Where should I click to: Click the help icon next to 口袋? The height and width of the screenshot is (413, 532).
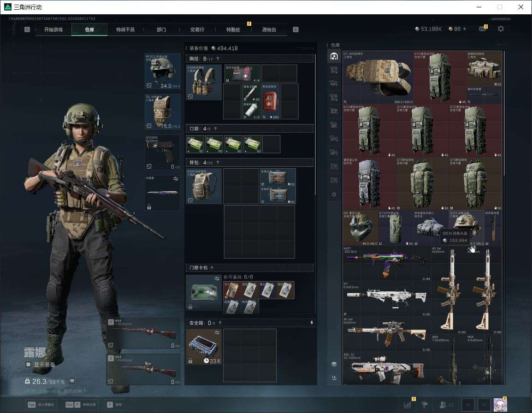pyautogui.click(x=215, y=129)
